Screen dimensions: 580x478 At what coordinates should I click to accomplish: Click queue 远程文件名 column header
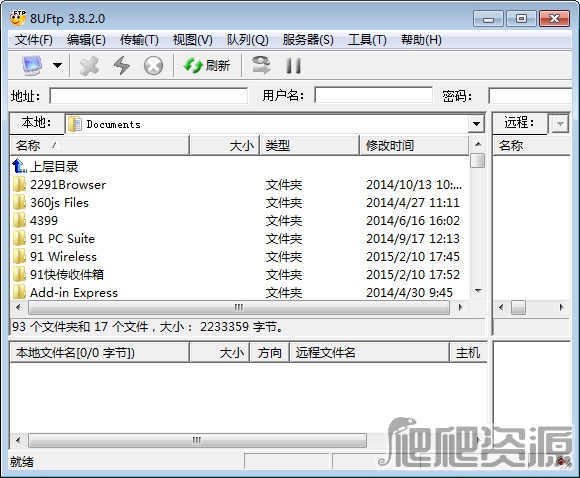pos(370,353)
